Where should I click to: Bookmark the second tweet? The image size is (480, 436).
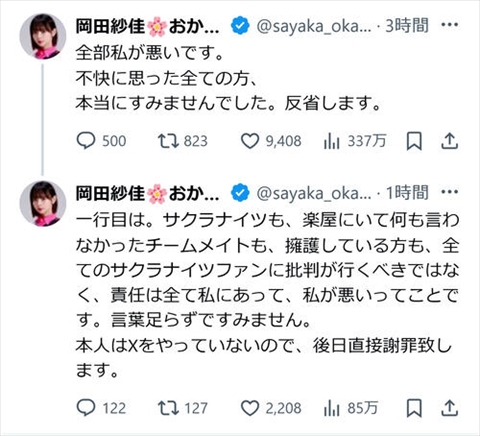click(x=414, y=408)
